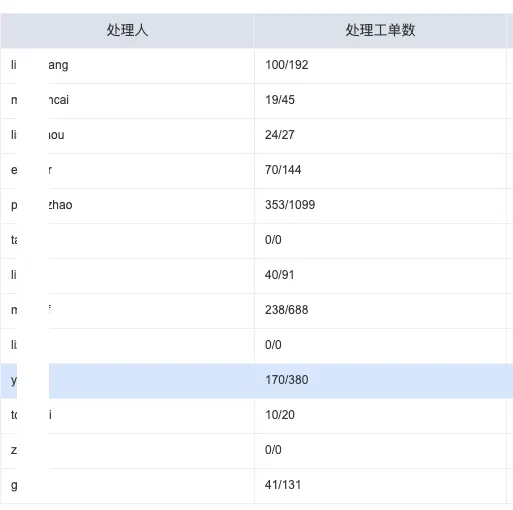Select the row showing 10/20
Viewport: 513px width, 510px height.
tap(256, 416)
